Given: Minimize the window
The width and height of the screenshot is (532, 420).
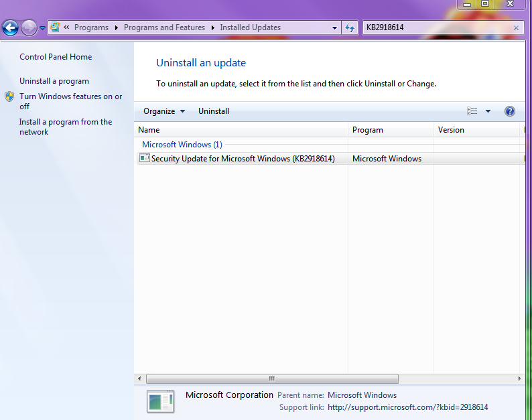Looking at the screenshot, I should 467,4.
